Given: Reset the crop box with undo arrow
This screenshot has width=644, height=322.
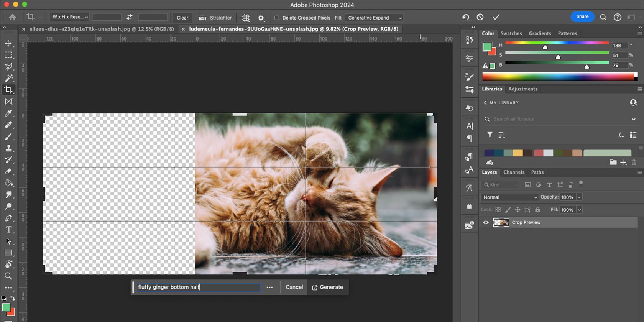Looking at the screenshot, I should [466, 17].
